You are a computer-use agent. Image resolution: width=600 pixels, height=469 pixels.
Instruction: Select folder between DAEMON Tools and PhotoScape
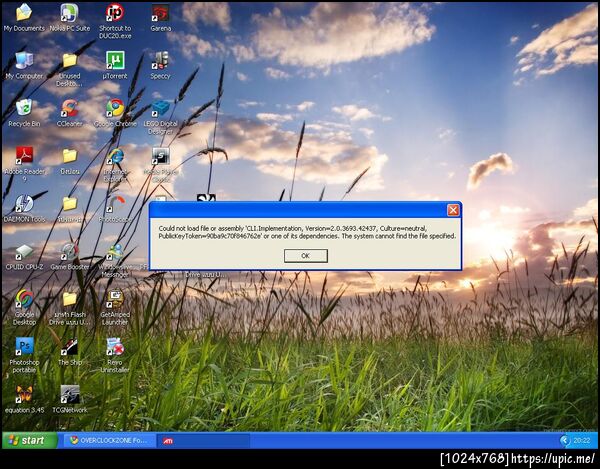point(70,208)
